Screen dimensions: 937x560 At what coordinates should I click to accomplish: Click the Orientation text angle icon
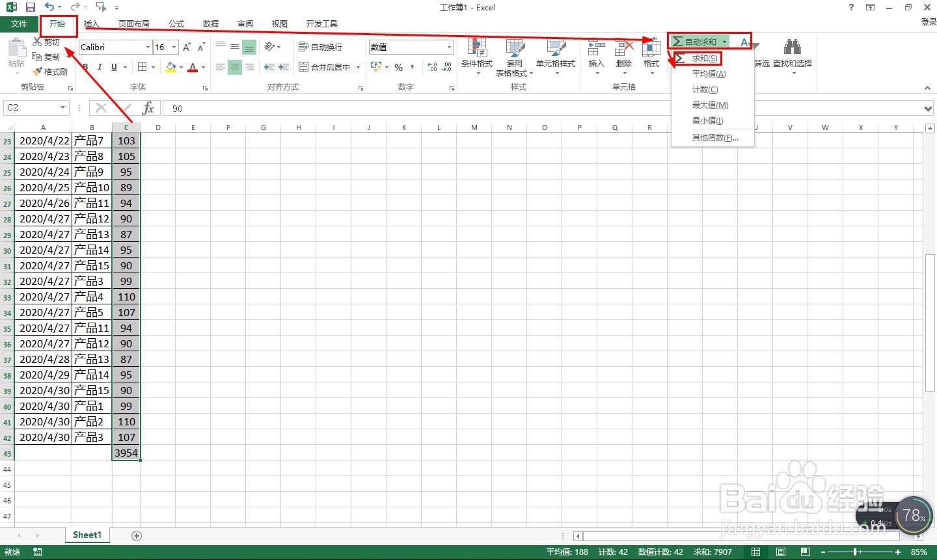coord(269,47)
